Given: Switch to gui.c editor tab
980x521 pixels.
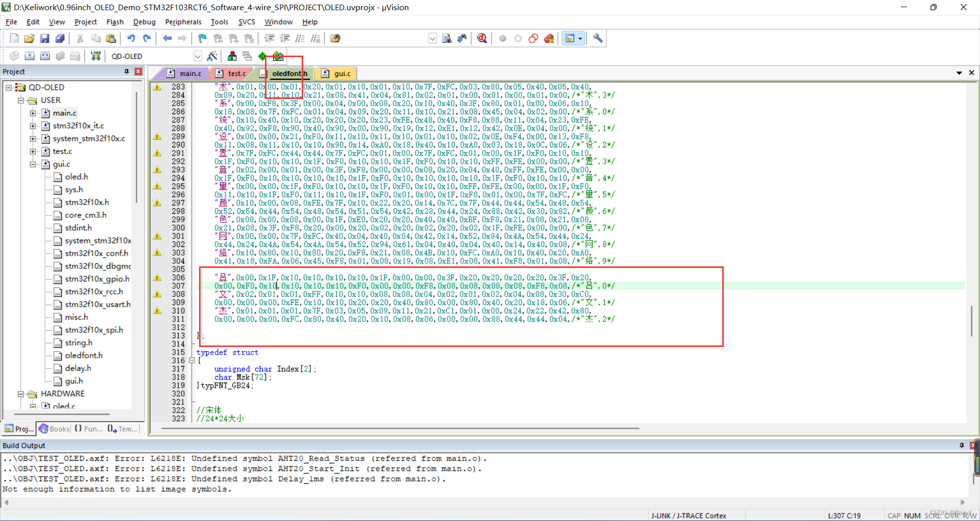Looking at the screenshot, I should coord(336,73).
